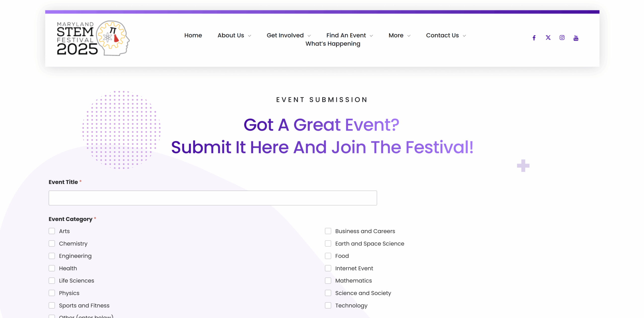
Task: Open the YouTube social icon
Action: coord(576,38)
